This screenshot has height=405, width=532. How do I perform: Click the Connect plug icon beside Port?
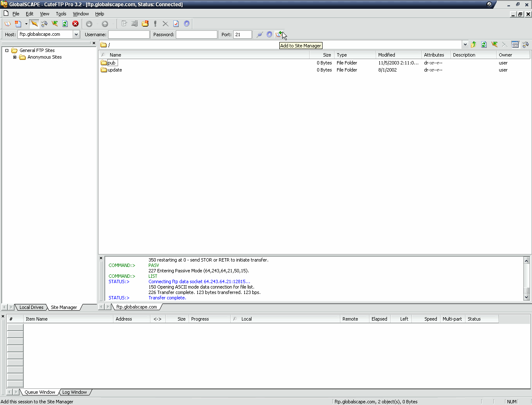[260, 35]
